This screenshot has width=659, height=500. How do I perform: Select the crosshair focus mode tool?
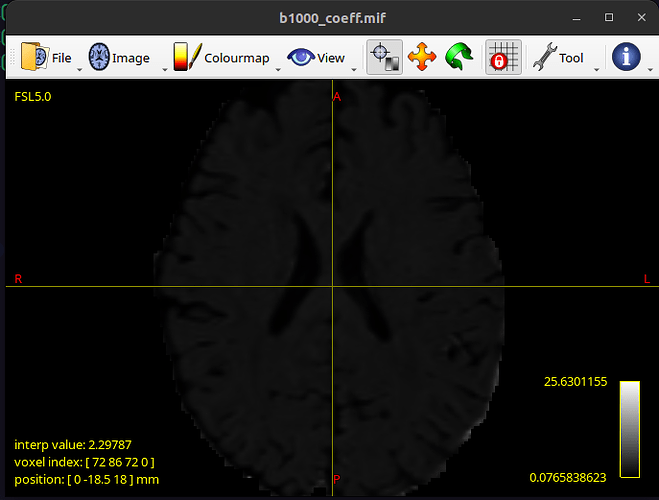pos(385,58)
